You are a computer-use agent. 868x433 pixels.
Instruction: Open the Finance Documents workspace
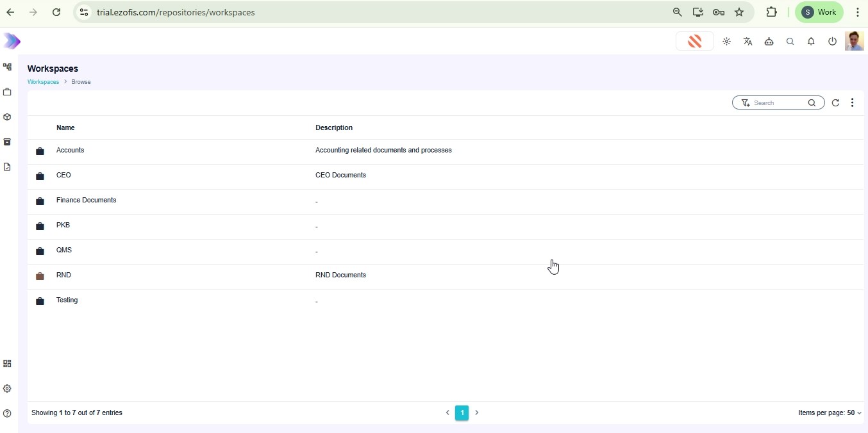click(87, 200)
